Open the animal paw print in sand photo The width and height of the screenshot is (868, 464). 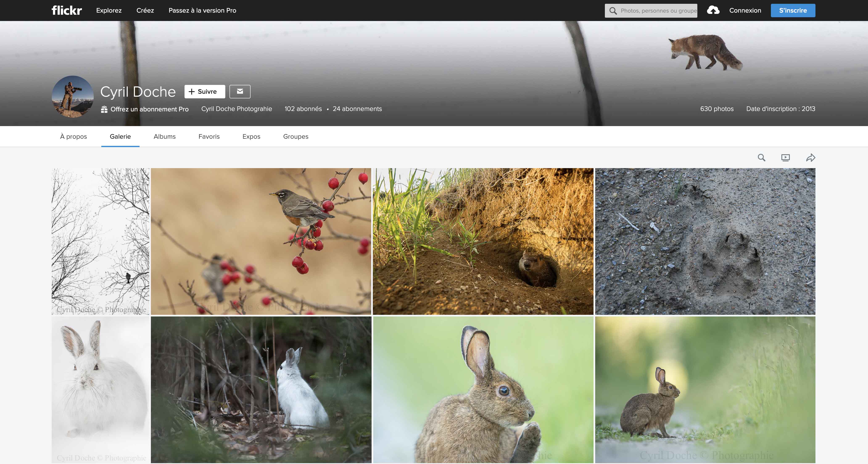point(705,241)
